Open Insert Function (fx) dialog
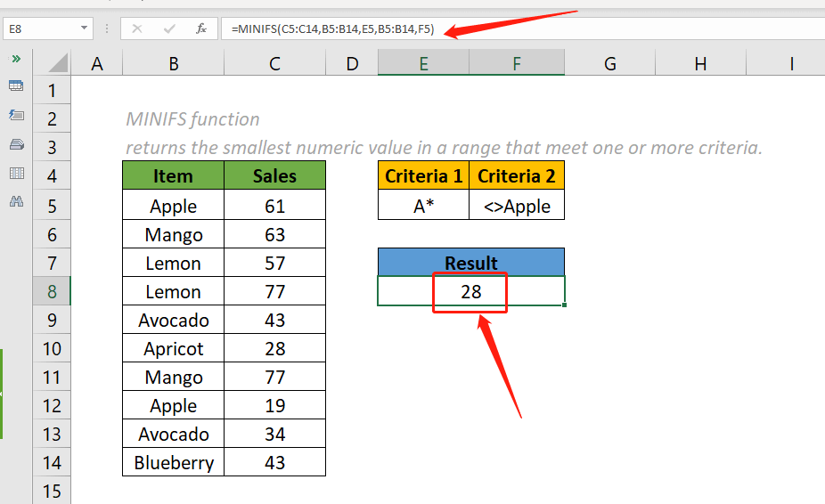This screenshot has width=825, height=504. pos(202,28)
